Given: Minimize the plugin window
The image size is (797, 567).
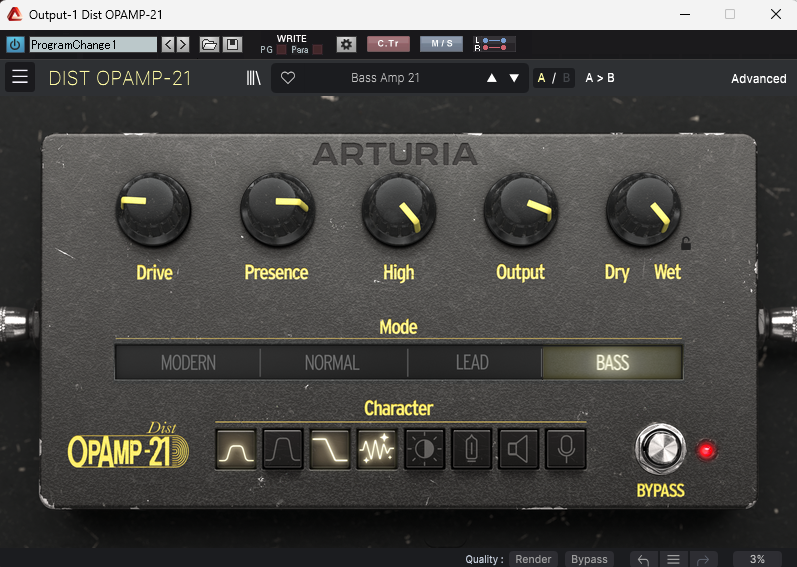Looking at the screenshot, I should [x=685, y=14].
